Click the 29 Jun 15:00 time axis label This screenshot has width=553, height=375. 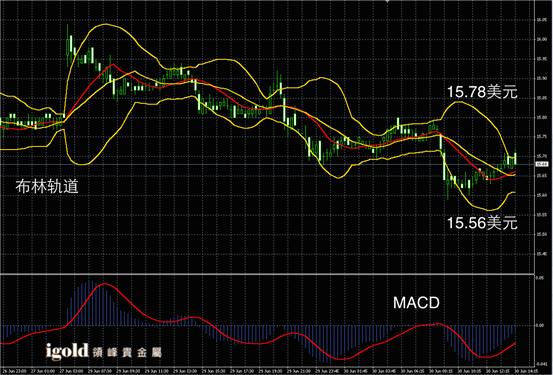pyautogui.click(x=217, y=371)
